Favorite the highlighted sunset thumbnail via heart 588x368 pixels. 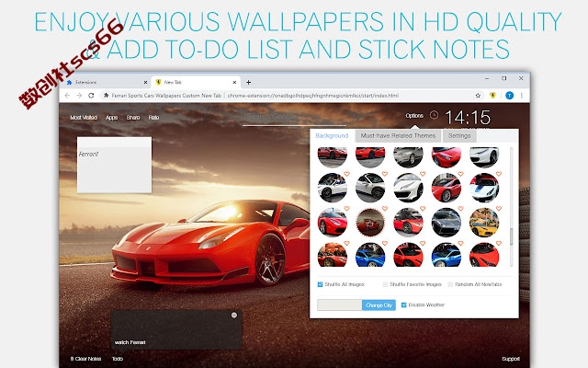pos(385,209)
